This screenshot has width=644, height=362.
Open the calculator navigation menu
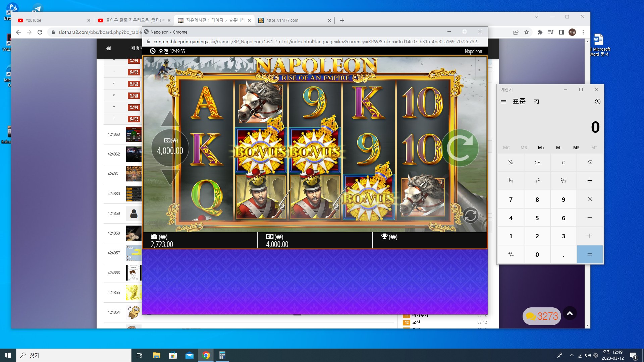coord(503,102)
